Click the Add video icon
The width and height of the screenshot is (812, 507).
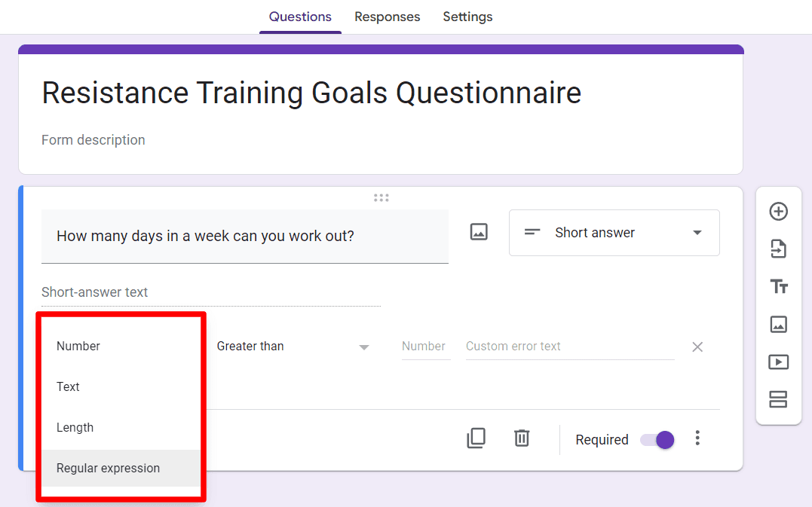778,362
